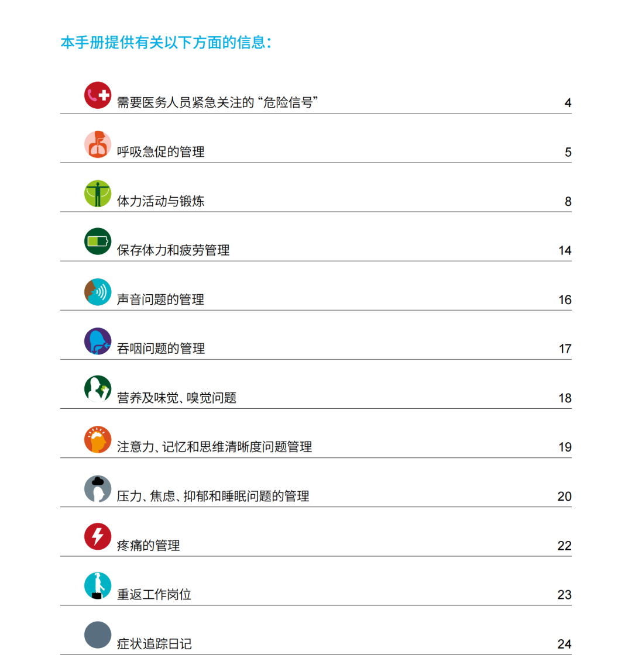Click the purple swallowing head icon
Screen dimensions: 632x672
tap(97, 341)
